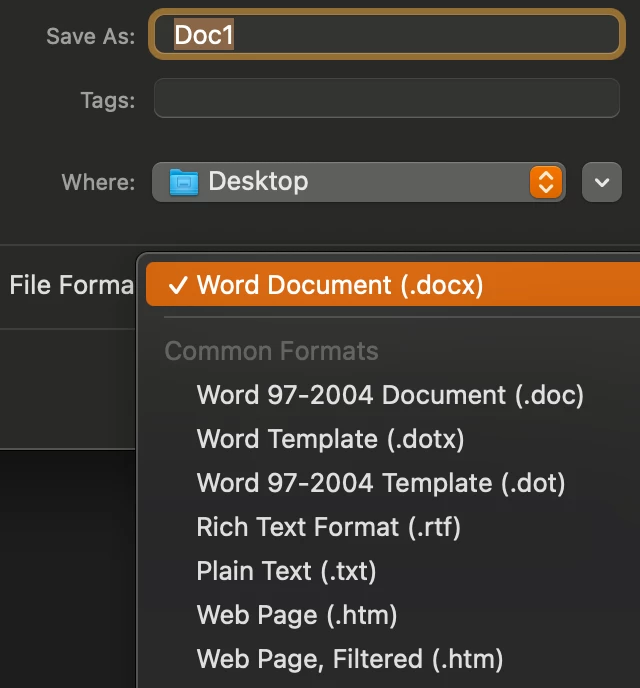The width and height of the screenshot is (640, 688).
Task: Click the Tags input field
Action: click(x=387, y=98)
